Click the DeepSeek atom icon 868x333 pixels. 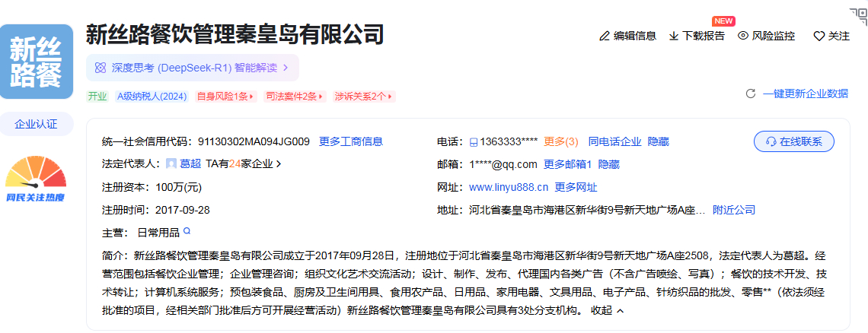[x=101, y=68]
